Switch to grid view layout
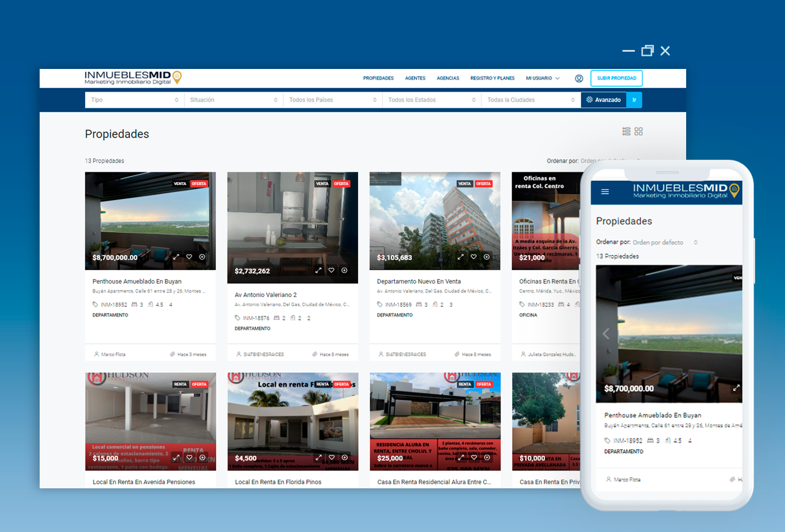The height and width of the screenshot is (532, 785). [x=638, y=132]
